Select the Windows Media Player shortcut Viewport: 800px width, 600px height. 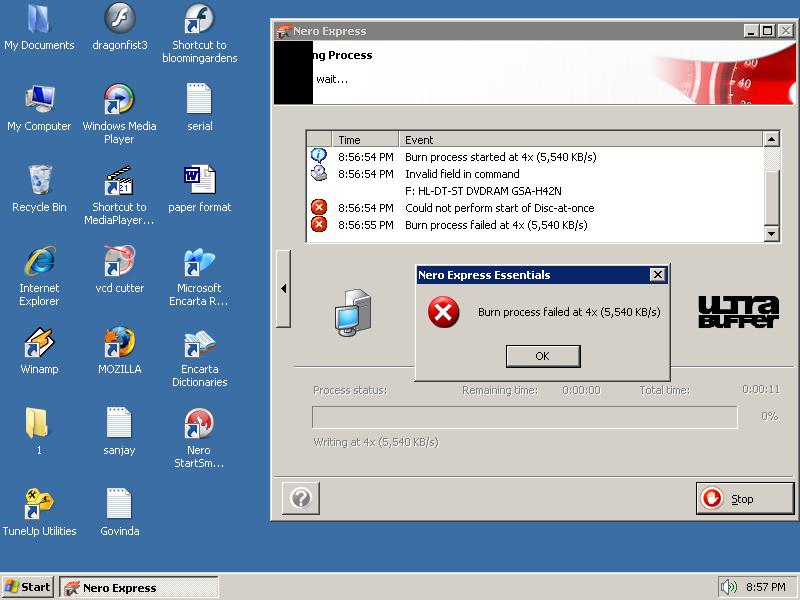click(119, 114)
